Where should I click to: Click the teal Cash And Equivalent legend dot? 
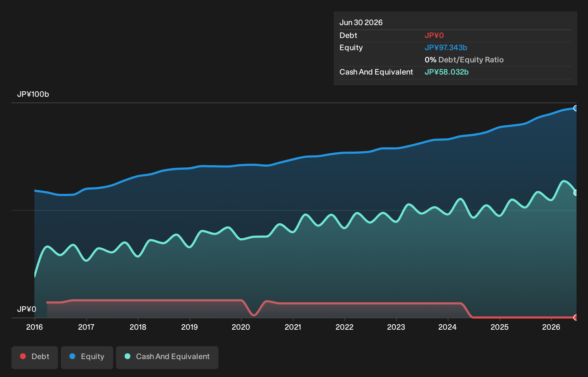(x=127, y=356)
